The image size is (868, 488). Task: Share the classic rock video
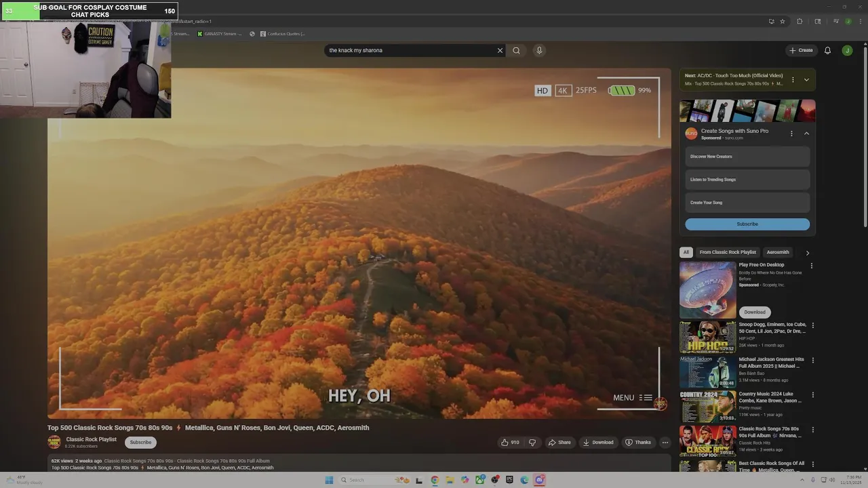click(x=559, y=443)
